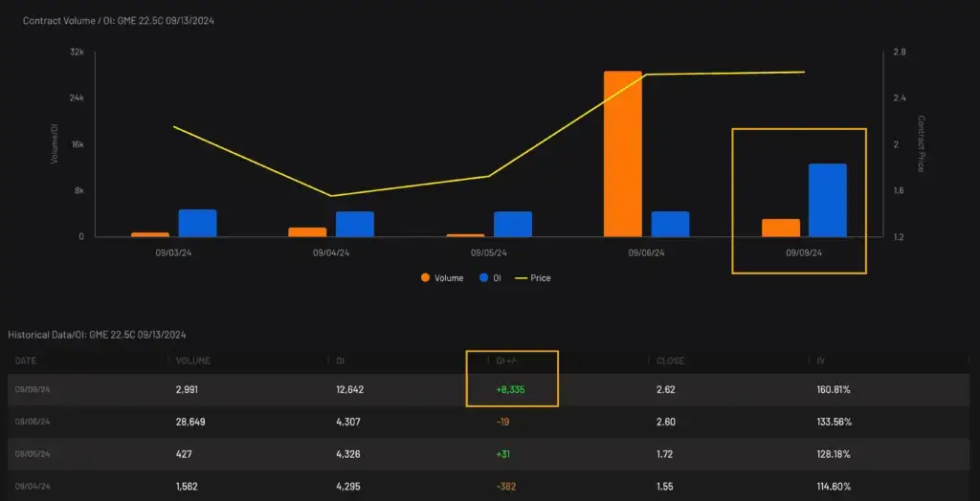Click the OI change cell +8,335
This screenshot has height=501, width=980.
(511, 390)
